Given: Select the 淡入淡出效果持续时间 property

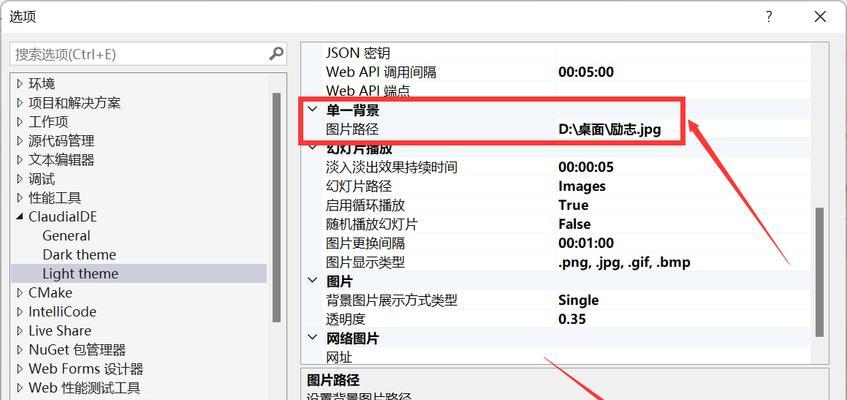Looking at the screenshot, I should coord(392,167).
